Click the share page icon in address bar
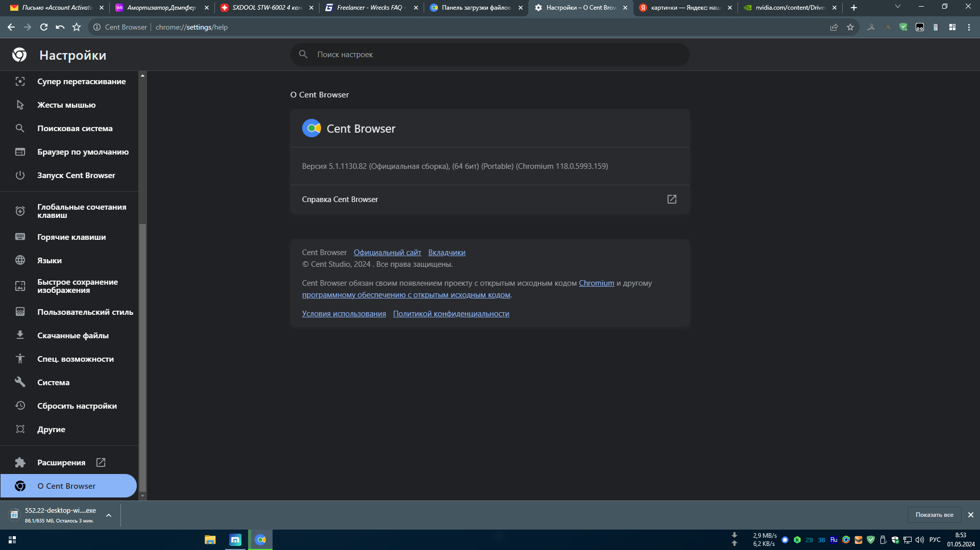Image resolution: width=980 pixels, height=550 pixels. click(834, 27)
